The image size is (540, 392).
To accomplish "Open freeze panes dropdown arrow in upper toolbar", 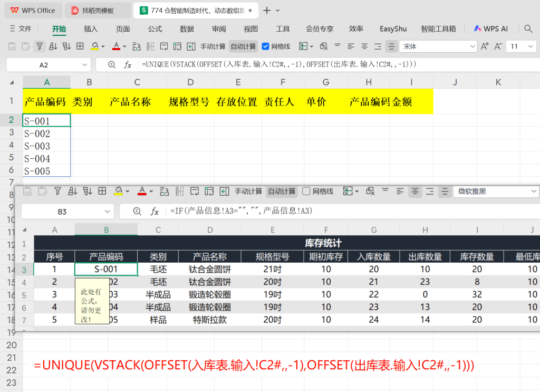I will (311, 46).
